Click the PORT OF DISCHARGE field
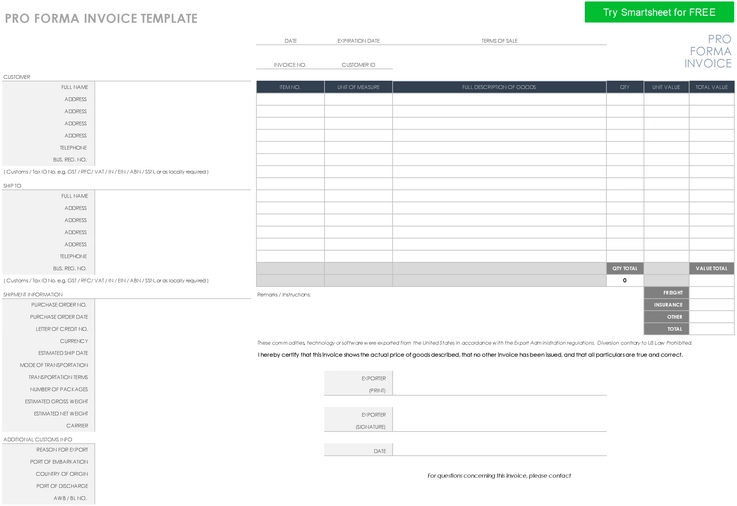 click(173, 486)
